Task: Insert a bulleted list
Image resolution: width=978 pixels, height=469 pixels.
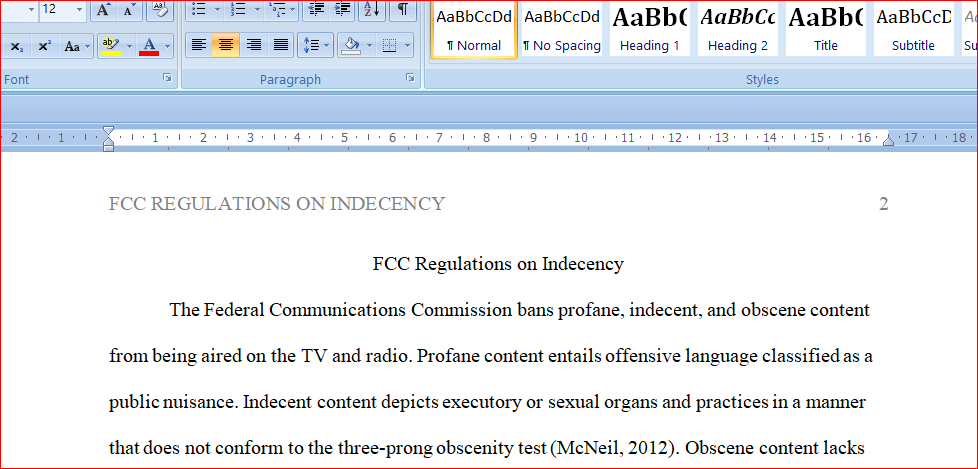Action: point(200,9)
